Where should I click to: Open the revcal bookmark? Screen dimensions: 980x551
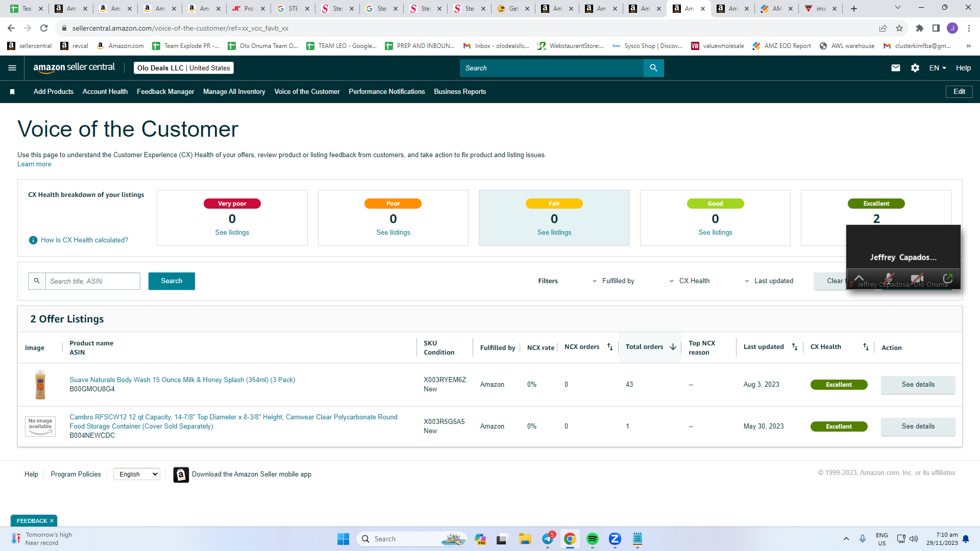point(74,46)
